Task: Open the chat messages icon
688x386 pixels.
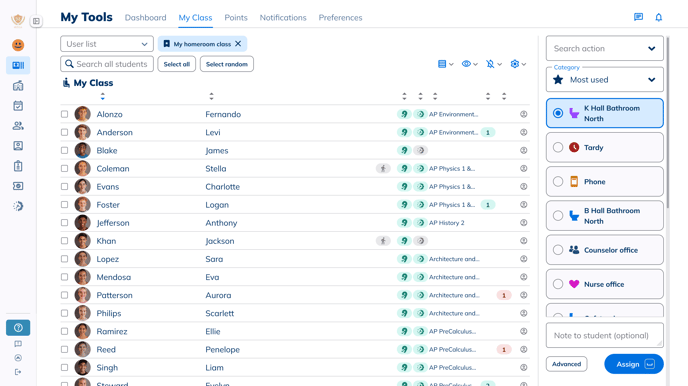Action: (638, 17)
